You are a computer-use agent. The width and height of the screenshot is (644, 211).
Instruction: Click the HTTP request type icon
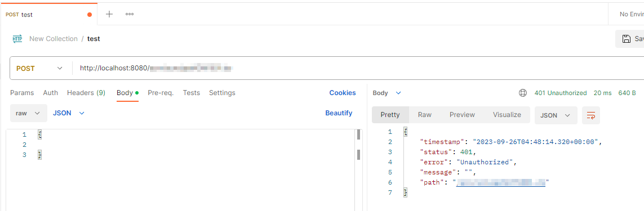[17, 39]
